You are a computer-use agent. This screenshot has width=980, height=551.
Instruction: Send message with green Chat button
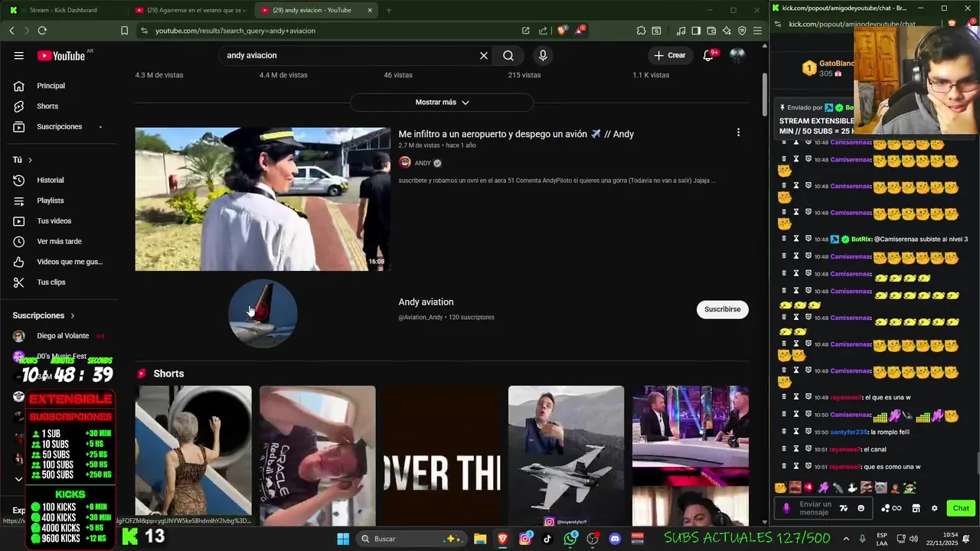click(961, 508)
